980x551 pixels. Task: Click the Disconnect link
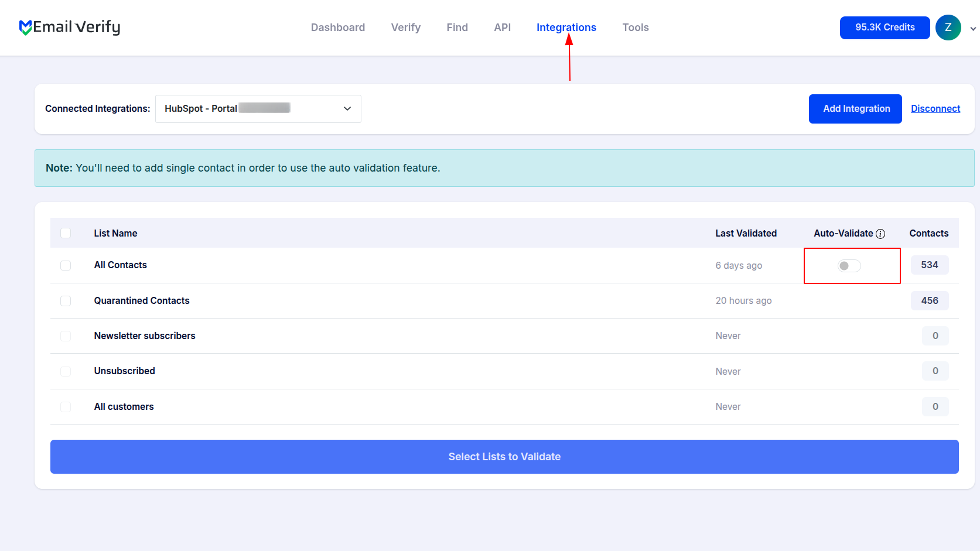click(x=935, y=108)
